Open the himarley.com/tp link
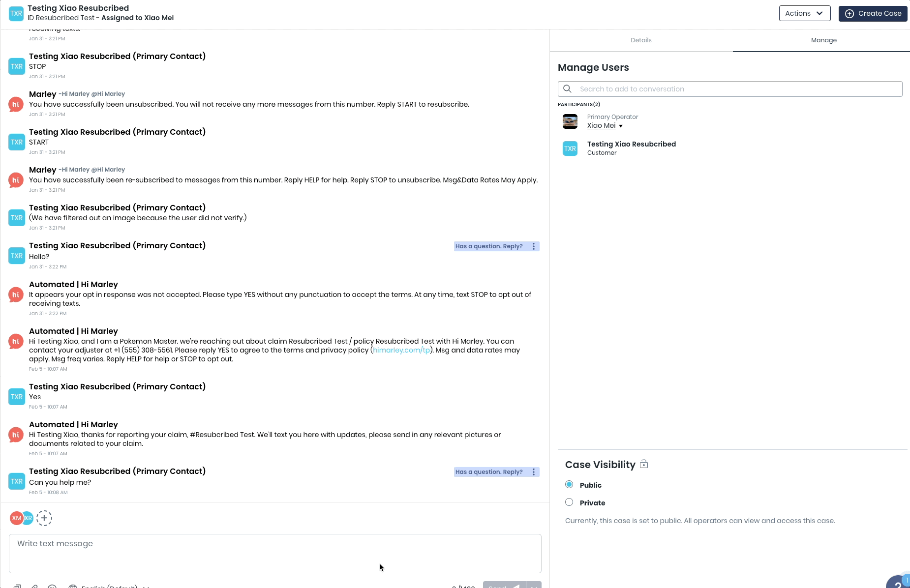 pyautogui.click(x=401, y=350)
